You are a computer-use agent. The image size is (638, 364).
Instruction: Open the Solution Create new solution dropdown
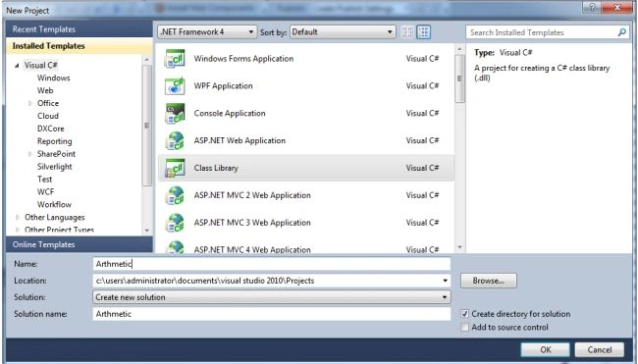coord(272,297)
